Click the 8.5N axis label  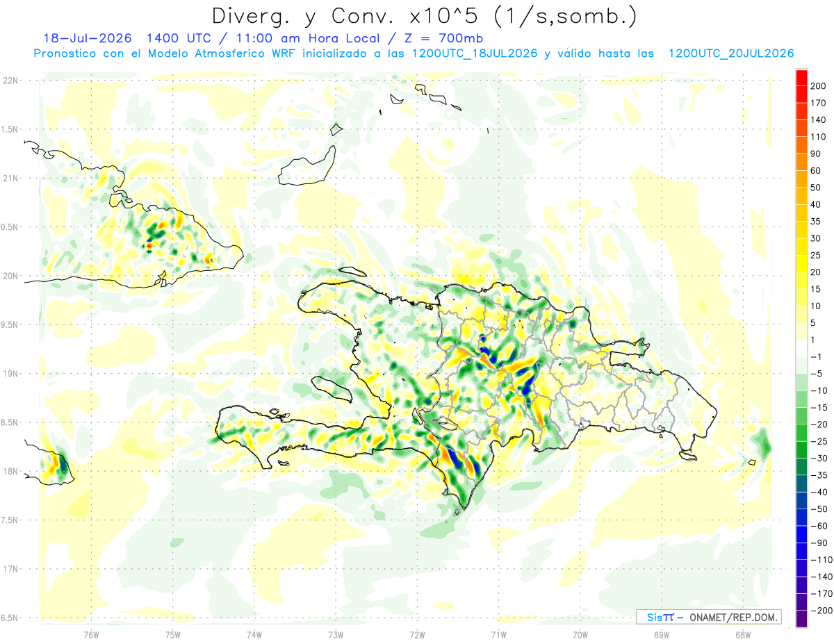point(10,422)
